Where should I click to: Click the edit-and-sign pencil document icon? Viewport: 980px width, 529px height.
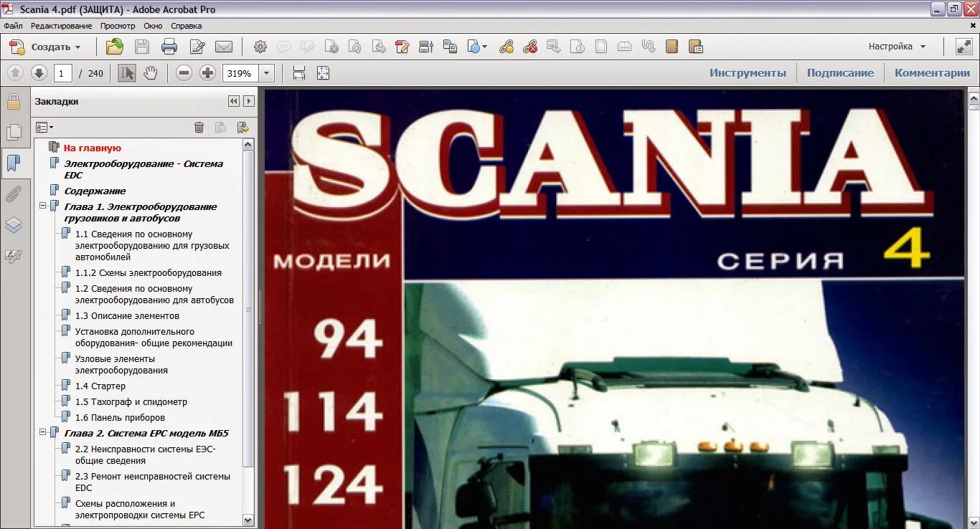click(197, 47)
